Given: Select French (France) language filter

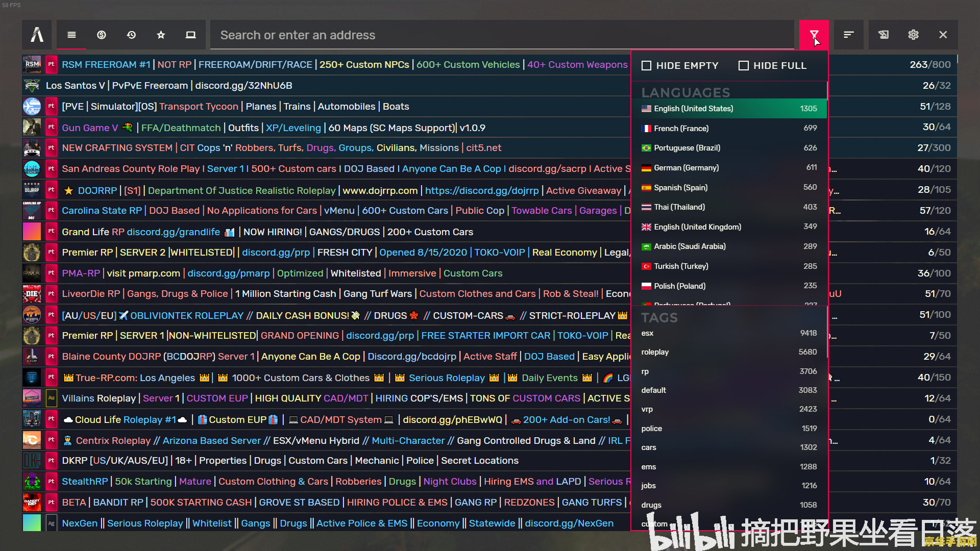Looking at the screenshot, I should [x=729, y=128].
